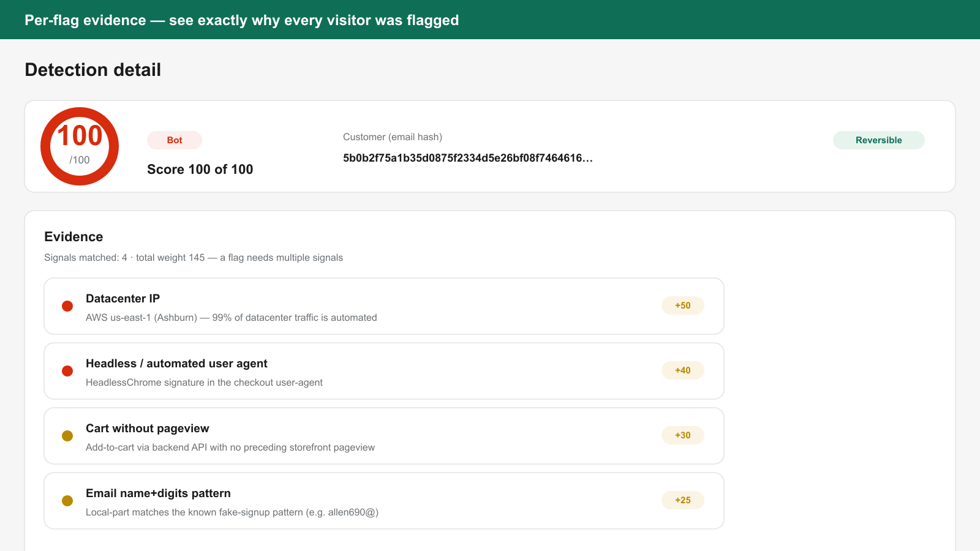
Task: Select the Cart without pageview evidence title
Action: click(148, 429)
